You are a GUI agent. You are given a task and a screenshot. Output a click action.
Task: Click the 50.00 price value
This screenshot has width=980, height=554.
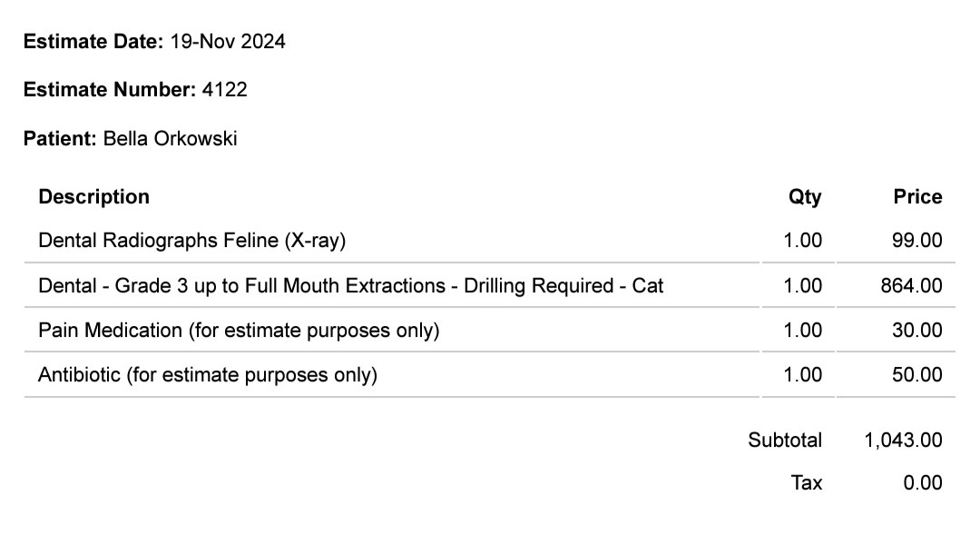point(916,375)
